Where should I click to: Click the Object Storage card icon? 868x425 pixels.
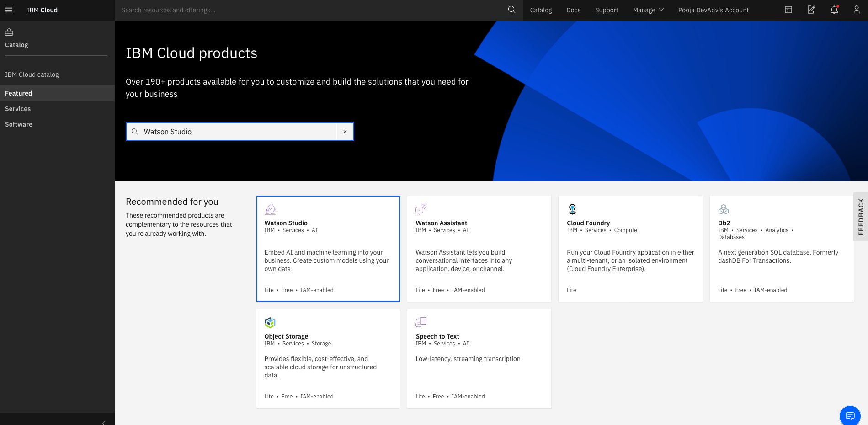(x=270, y=323)
